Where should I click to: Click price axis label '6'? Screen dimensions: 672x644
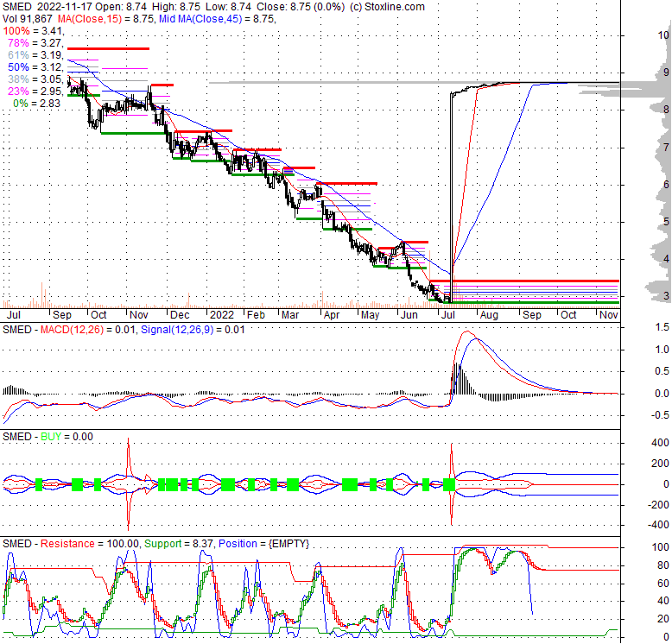(667, 184)
